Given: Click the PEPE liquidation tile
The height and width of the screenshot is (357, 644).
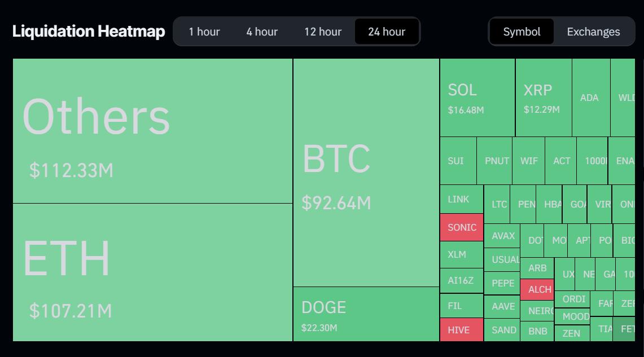Looking at the screenshot, I should [502, 283].
